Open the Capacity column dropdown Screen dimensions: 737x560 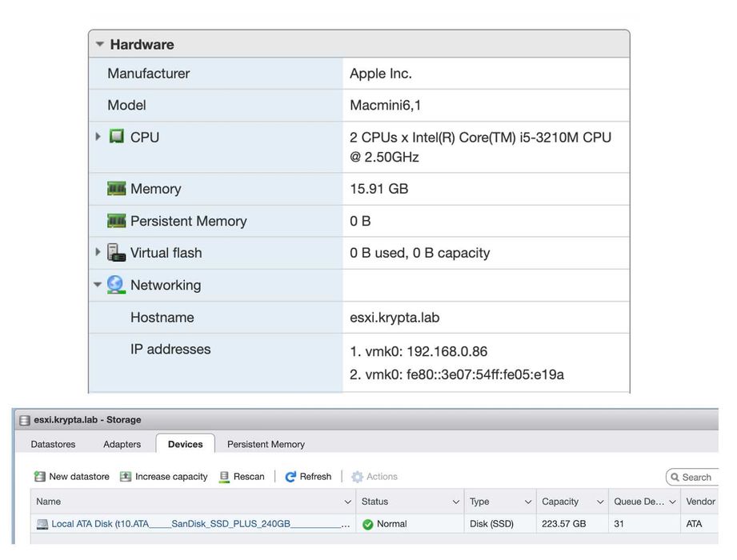coord(600,502)
